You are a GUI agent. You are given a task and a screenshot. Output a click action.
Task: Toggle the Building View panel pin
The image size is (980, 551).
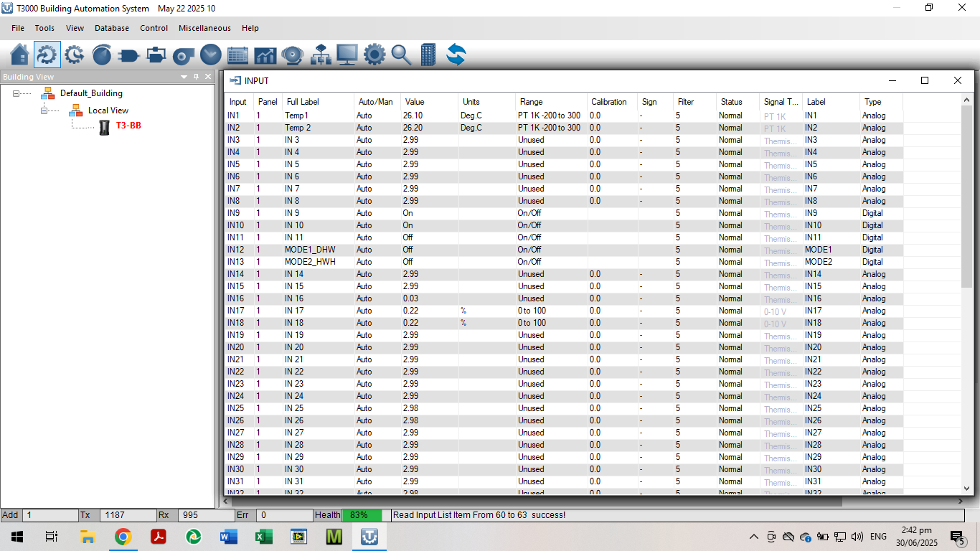[x=196, y=77]
